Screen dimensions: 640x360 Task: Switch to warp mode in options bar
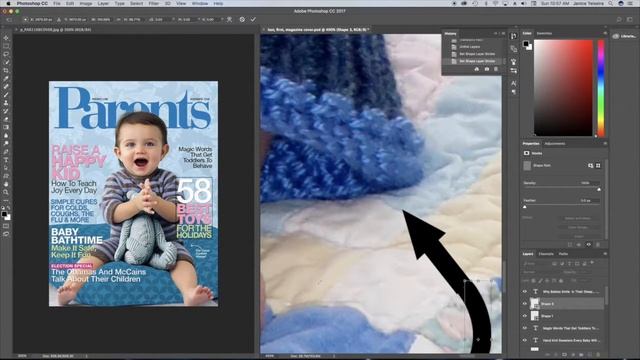tap(229, 19)
